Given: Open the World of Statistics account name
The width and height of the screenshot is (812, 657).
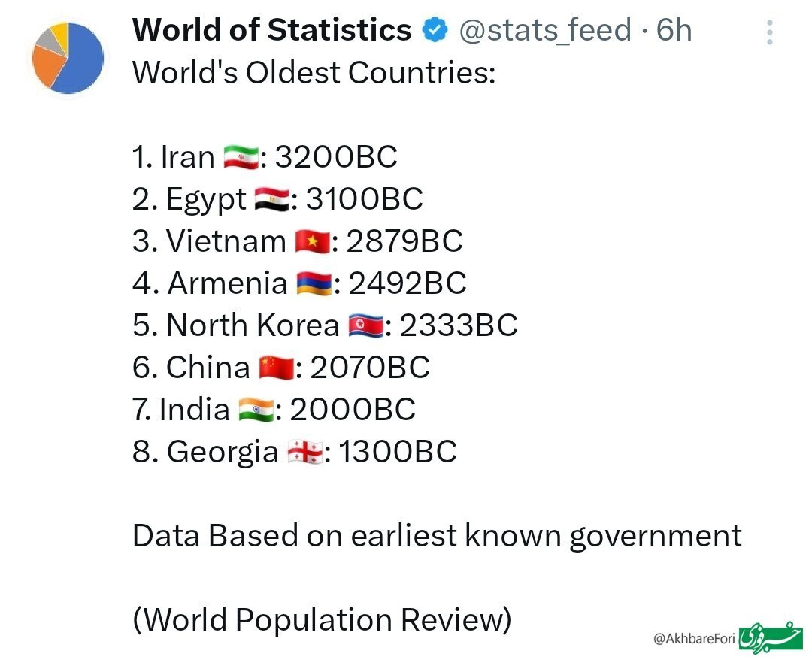Looking at the screenshot, I should [x=271, y=30].
